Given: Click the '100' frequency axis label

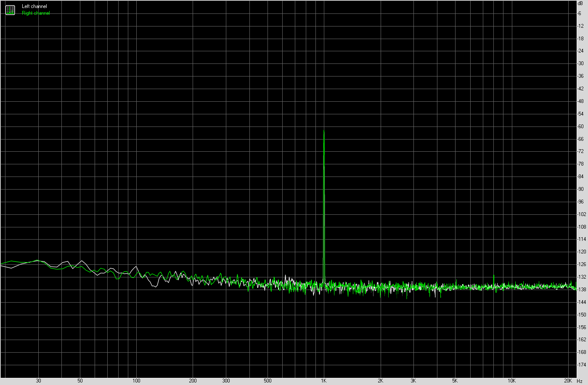Looking at the screenshot, I should click(x=136, y=381).
